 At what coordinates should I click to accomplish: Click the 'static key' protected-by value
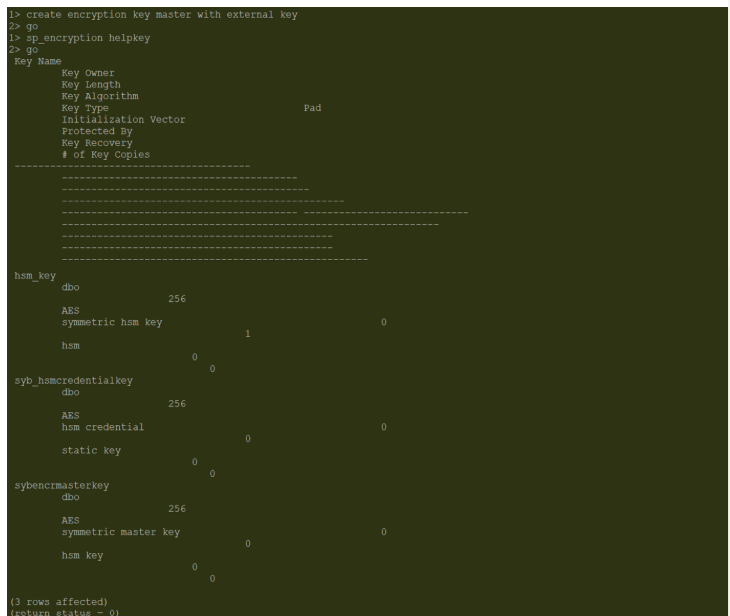91,451
